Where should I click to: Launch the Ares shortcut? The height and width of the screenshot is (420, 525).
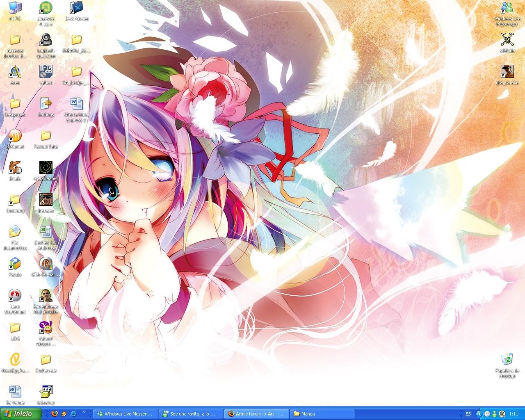pyautogui.click(x=15, y=75)
